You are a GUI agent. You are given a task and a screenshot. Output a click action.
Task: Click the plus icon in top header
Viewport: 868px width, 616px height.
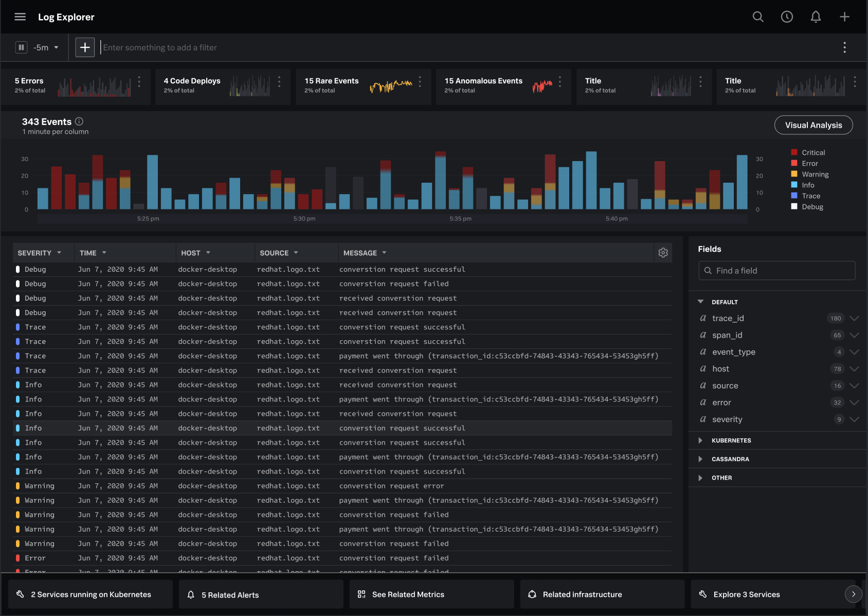coord(844,17)
